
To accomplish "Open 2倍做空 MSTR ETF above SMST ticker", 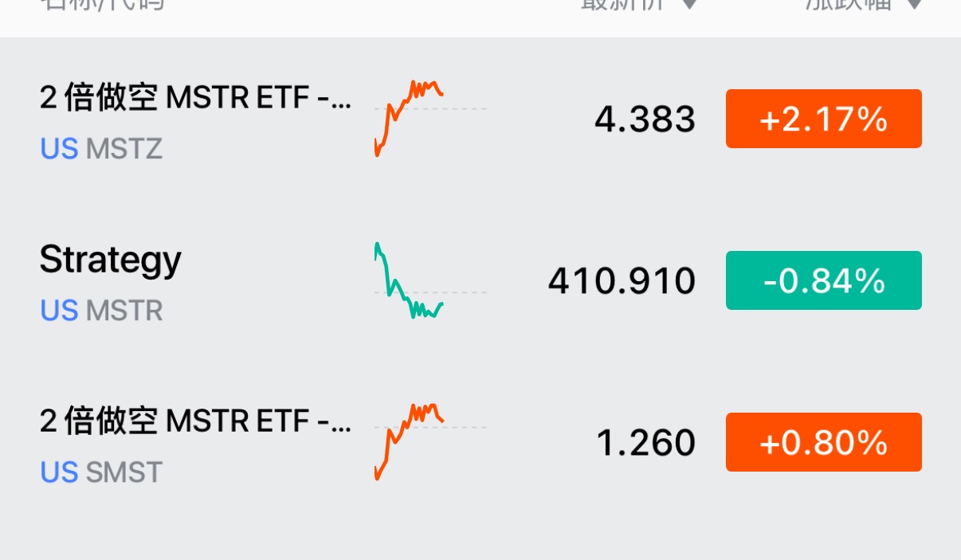I will (195, 421).
